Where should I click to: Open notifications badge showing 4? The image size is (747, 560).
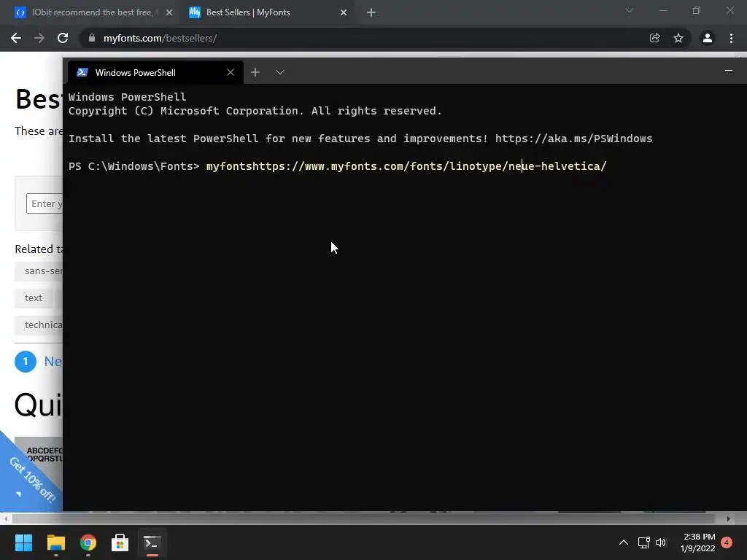tap(727, 542)
